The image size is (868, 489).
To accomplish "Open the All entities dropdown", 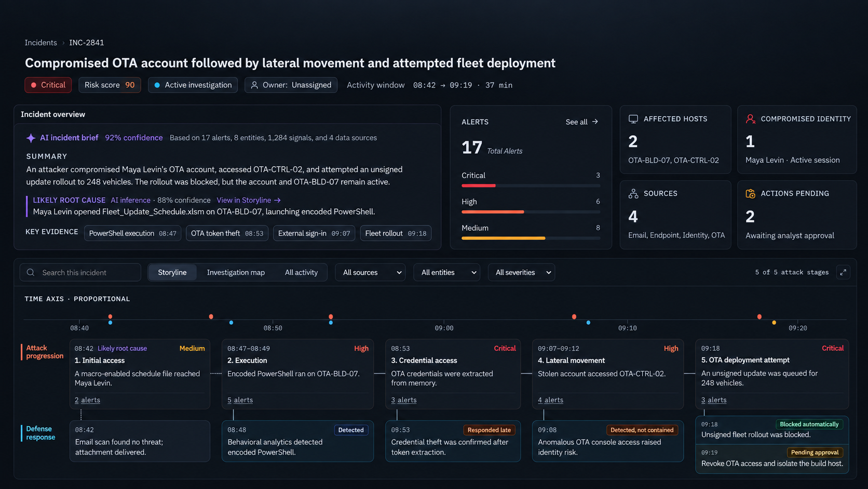I will click(447, 272).
